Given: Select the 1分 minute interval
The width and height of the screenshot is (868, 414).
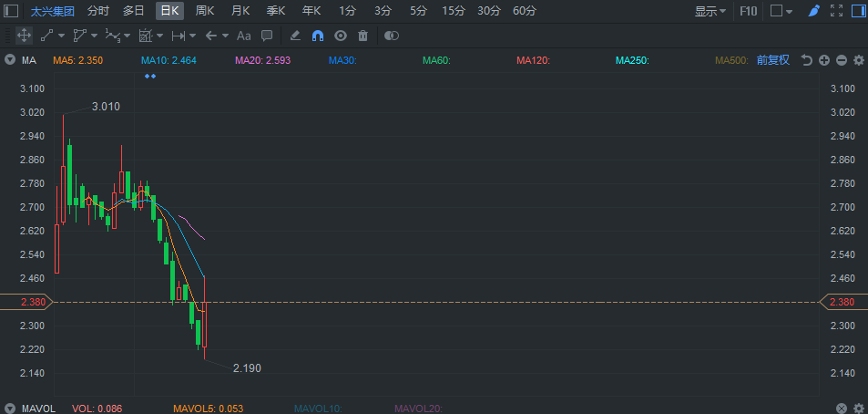Looking at the screenshot, I should (x=347, y=11).
